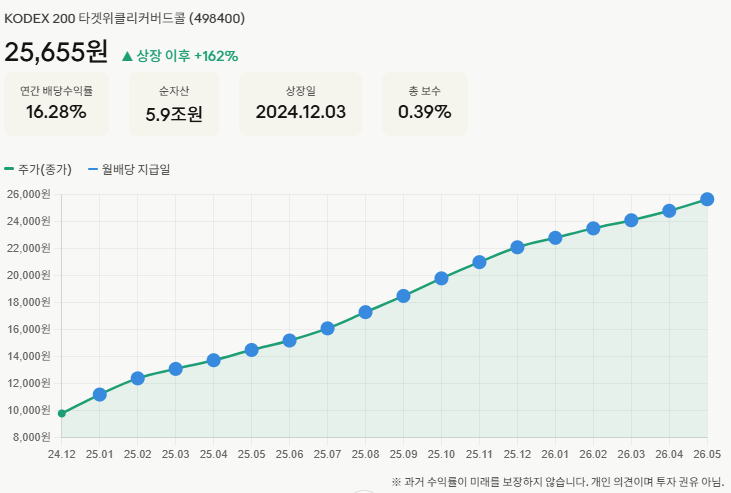Click the 상장 이후 +162% return label

(x=180, y=56)
